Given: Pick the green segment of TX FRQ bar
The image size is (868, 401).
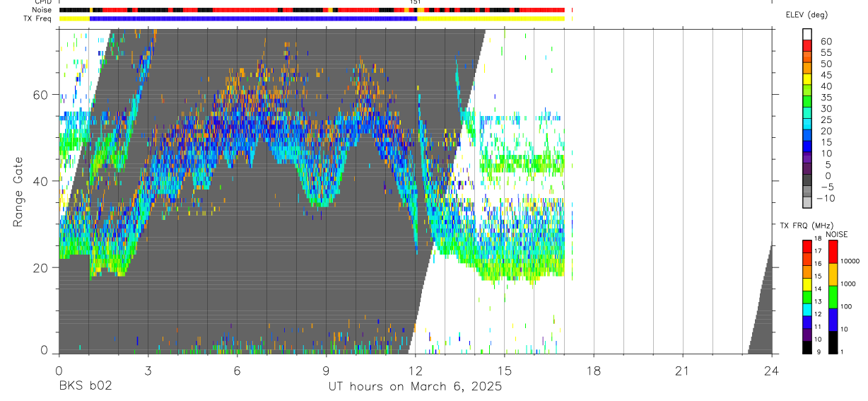Looking at the screenshot, I should pyautogui.click(x=807, y=297).
